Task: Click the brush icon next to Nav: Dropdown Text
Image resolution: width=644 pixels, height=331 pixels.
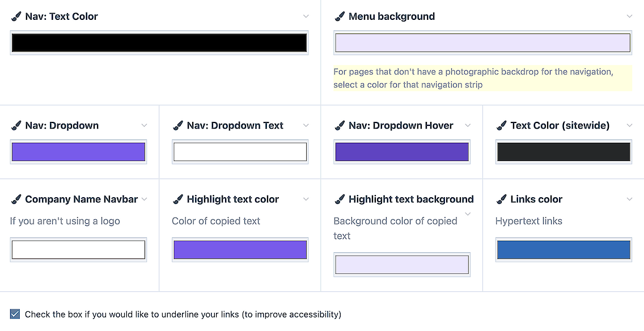Action: coord(178,125)
